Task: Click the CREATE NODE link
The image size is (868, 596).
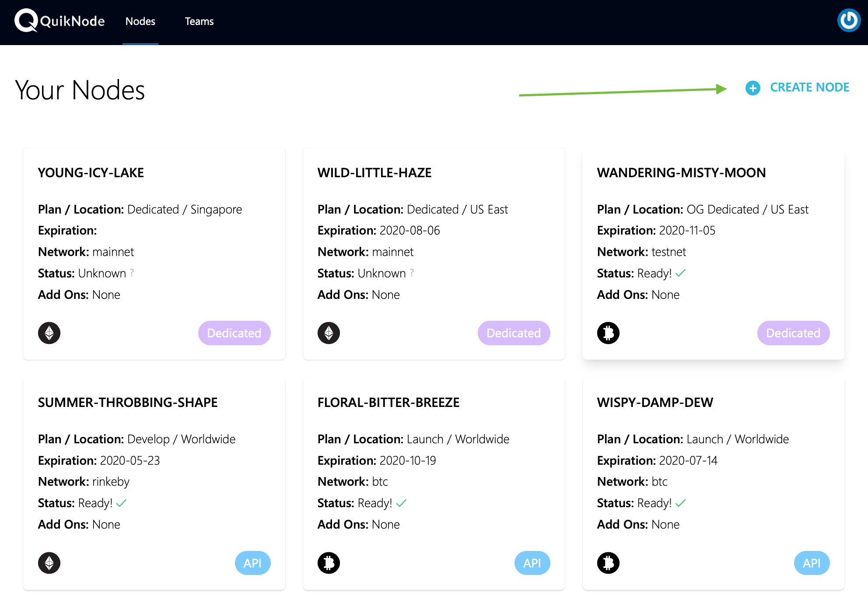Action: tap(809, 88)
